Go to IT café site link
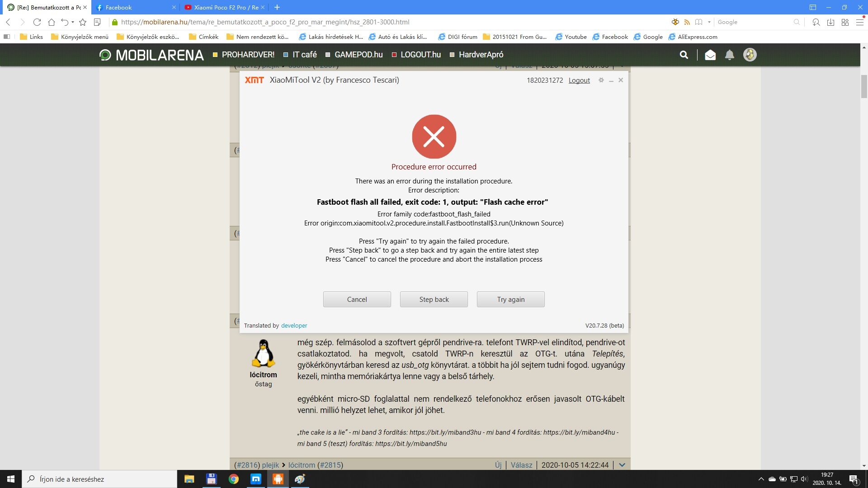Screen dimensions: 868x488 [x=300, y=55]
